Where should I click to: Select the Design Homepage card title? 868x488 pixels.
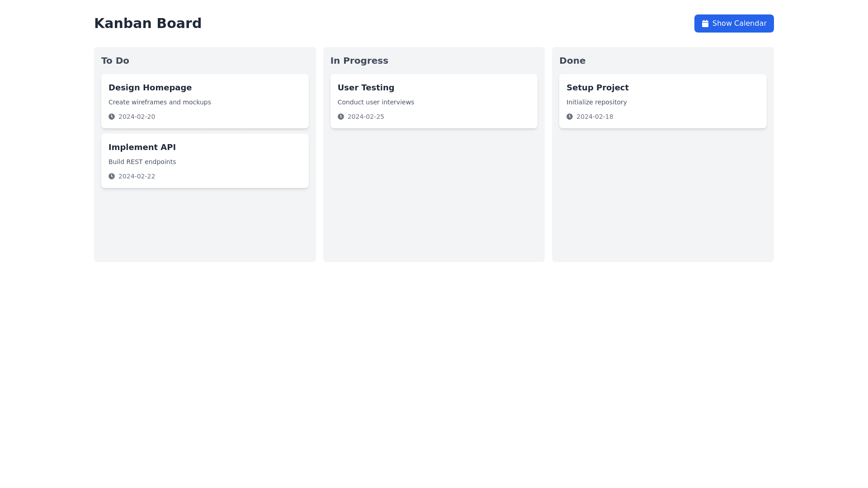pos(150,88)
